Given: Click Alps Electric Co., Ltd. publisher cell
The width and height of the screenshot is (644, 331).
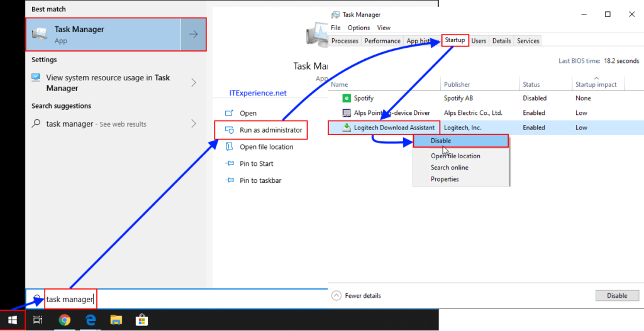Looking at the screenshot, I should tap(473, 113).
